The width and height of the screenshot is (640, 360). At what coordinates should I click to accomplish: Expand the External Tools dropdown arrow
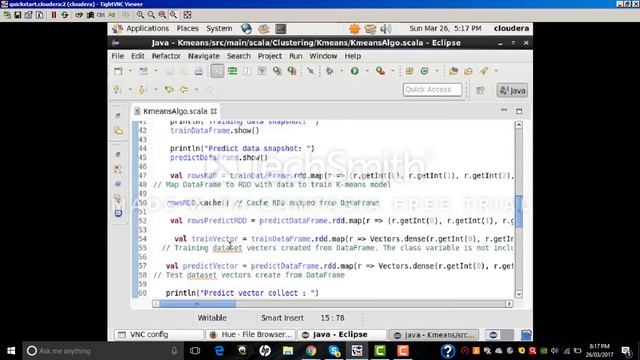(392, 71)
